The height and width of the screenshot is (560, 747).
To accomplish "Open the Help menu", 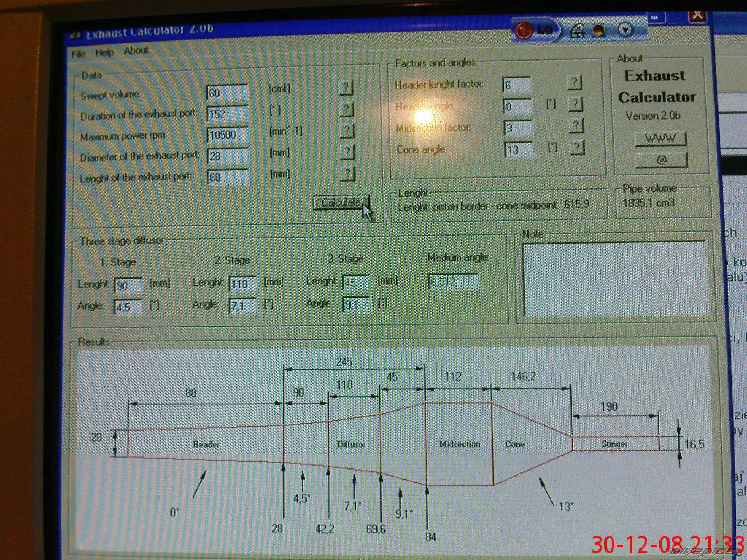I will [x=104, y=53].
